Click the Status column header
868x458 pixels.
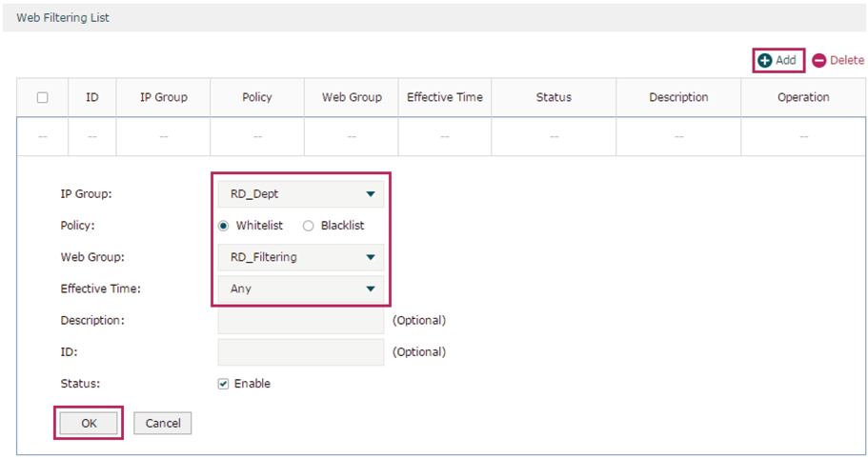(x=554, y=97)
